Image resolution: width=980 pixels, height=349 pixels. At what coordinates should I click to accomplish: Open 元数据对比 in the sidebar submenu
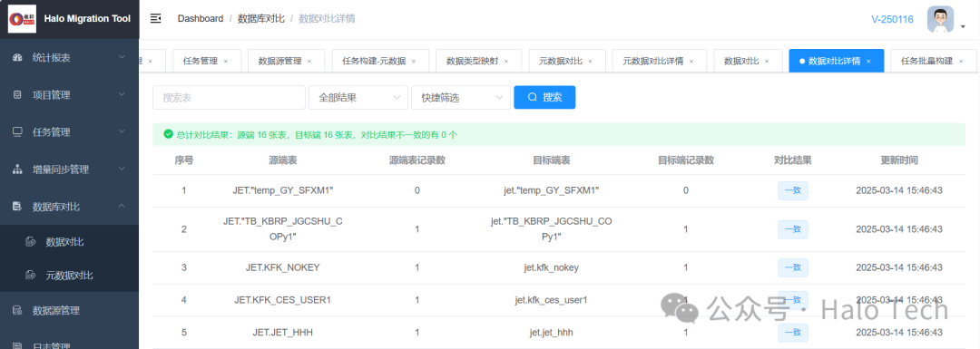pos(69,275)
